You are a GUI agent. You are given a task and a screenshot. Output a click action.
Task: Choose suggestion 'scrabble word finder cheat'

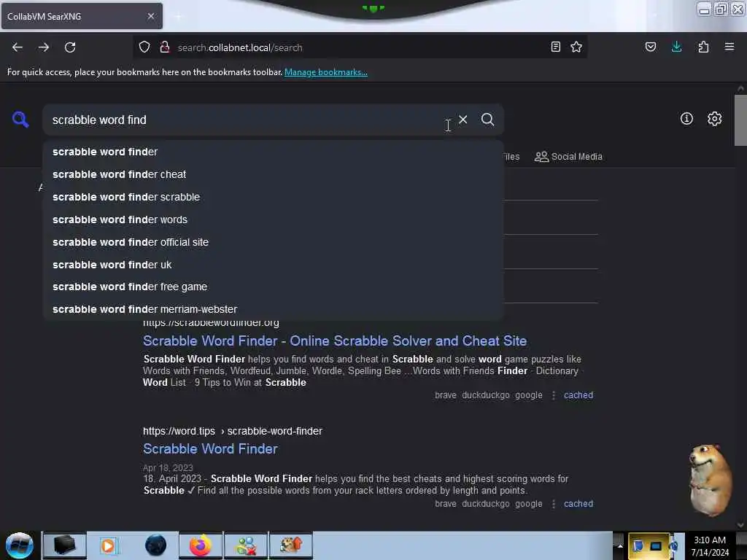click(274, 174)
